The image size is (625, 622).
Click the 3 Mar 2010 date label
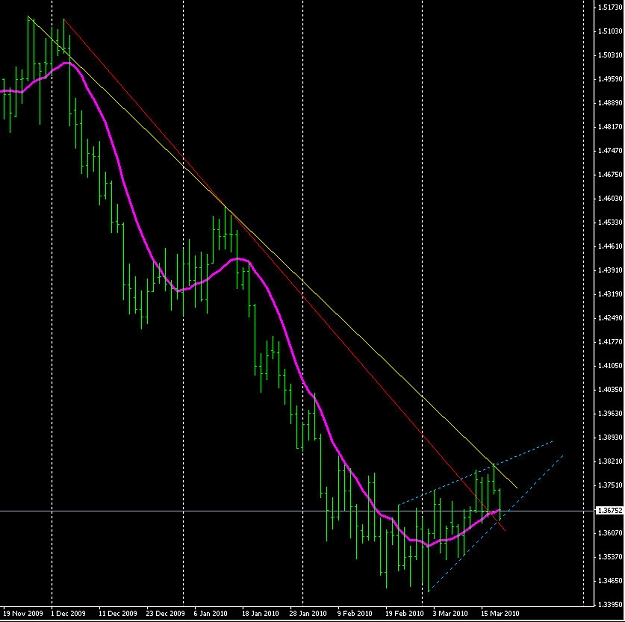tap(450, 613)
